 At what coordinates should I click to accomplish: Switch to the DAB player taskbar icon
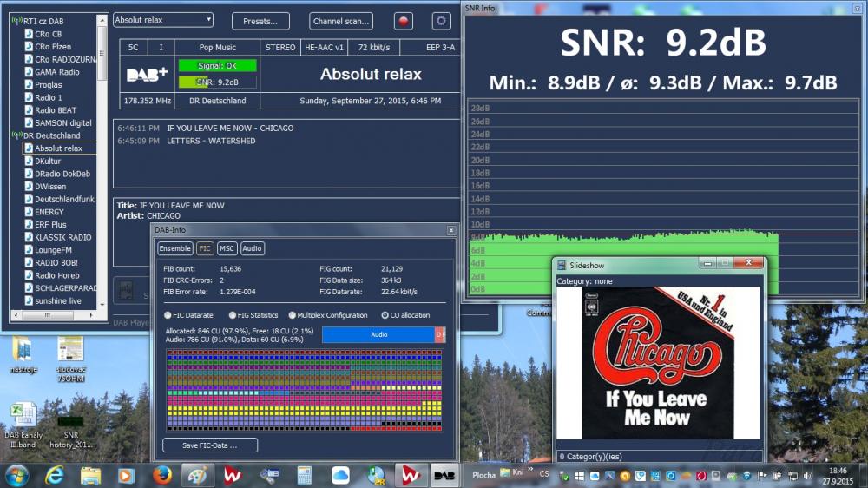[444, 475]
